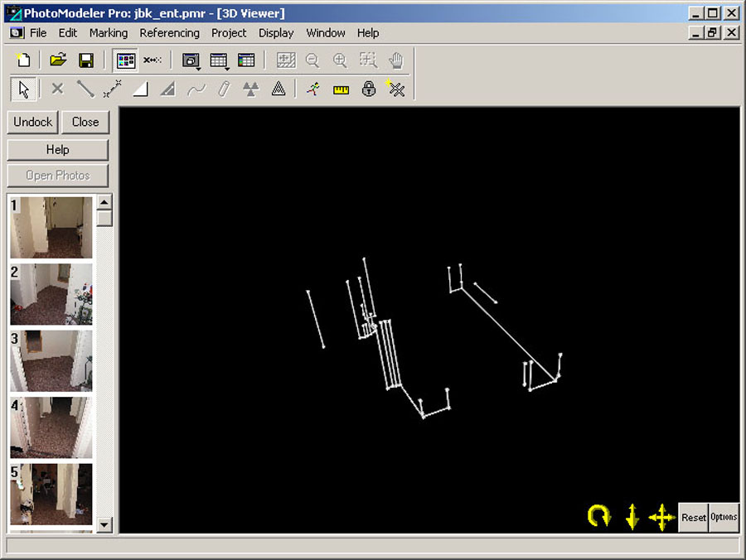
Task: Click the colored table icon in toolbar
Action: tap(246, 60)
